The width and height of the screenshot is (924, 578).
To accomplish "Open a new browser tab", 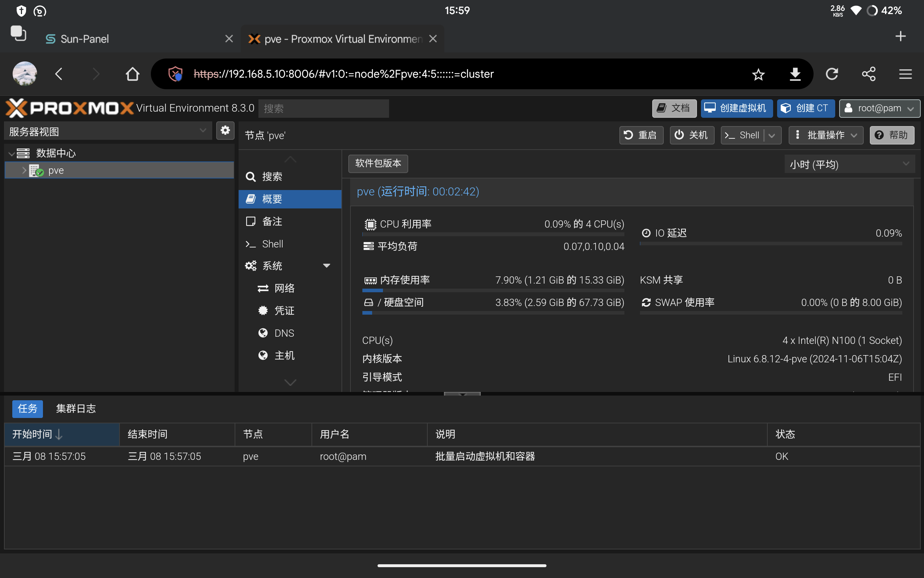I will click(x=900, y=36).
